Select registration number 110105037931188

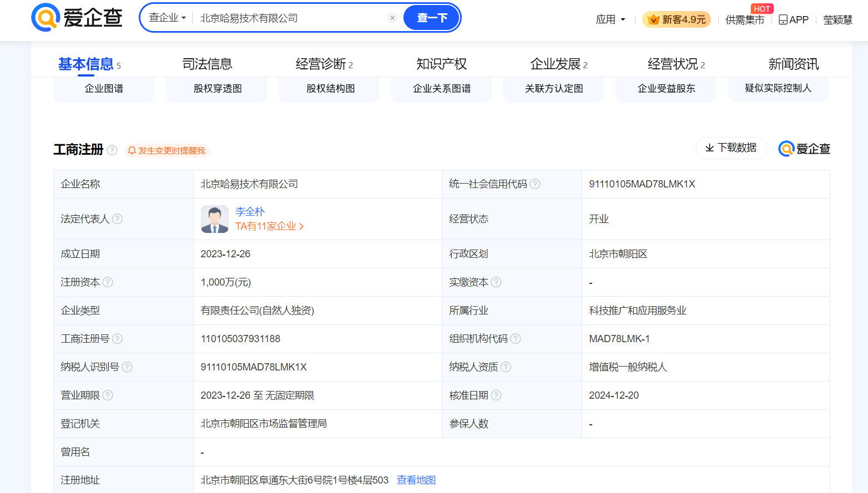(240, 339)
